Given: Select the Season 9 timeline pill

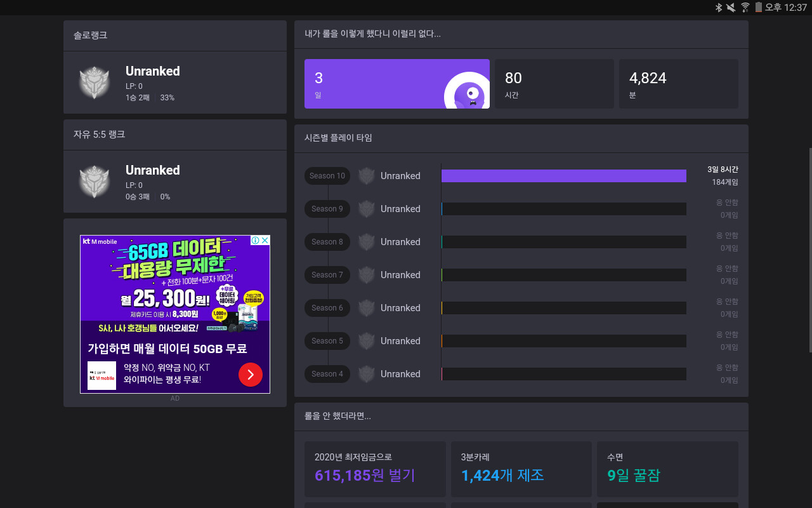Looking at the screenshot, I should [x=327, y=209].
